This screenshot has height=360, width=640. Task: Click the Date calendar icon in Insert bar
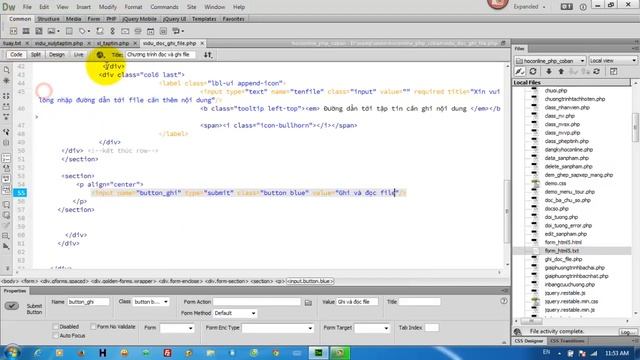[x=151, y=31]
